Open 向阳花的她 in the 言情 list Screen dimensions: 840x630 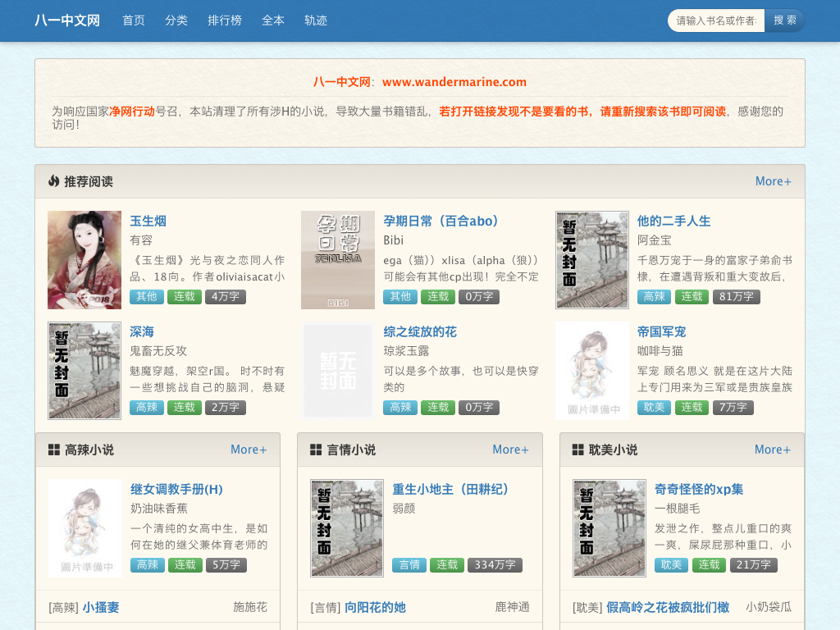point(375,608)
